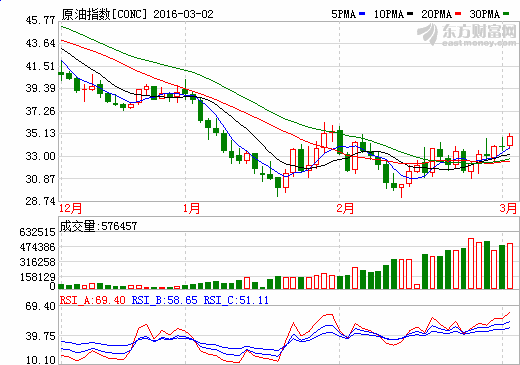Click the 37.26 price axis label
Image resolution: width=520 pixels, height=365 pixels.
pos(40,111)
